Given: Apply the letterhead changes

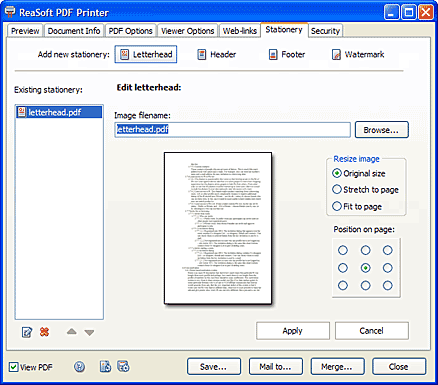Looking at the screenshot, I should pos(293,331).
